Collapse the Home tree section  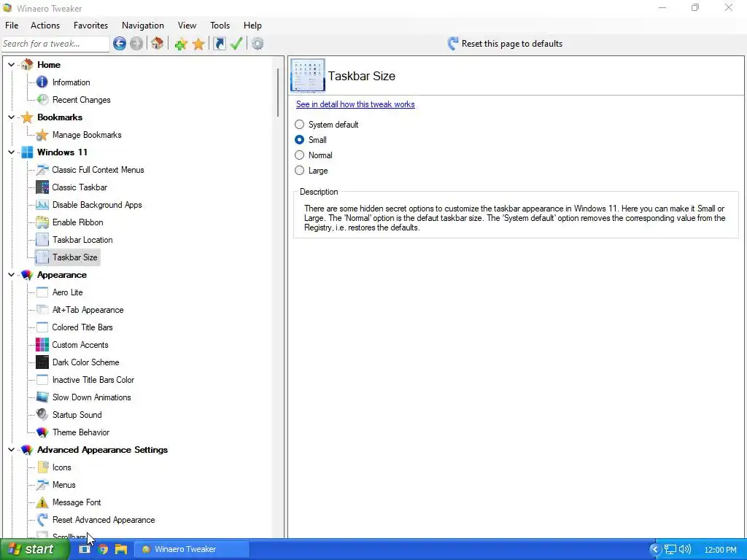tap(12, 65)
